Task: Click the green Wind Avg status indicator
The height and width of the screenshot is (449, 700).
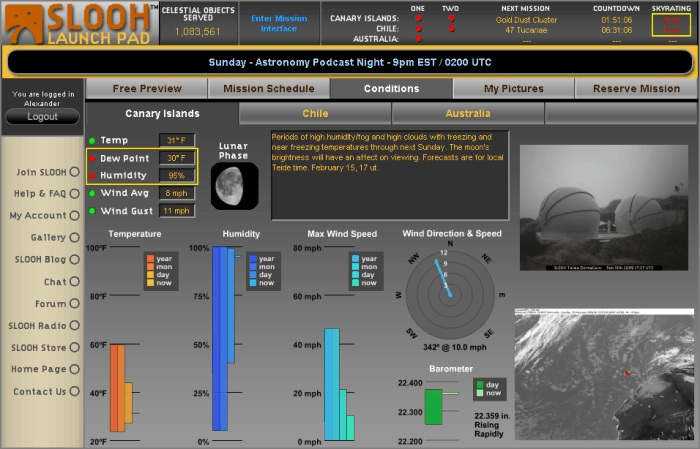Action: point(92,193)
